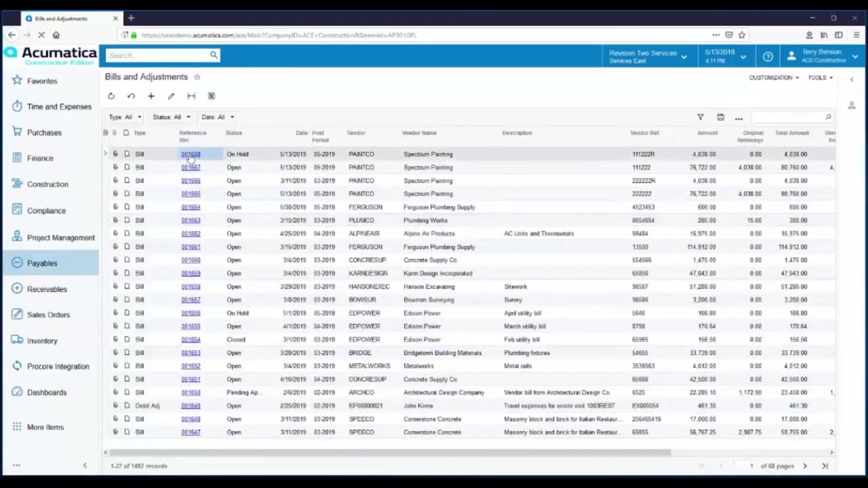Image resolution: width=868 pixels, height=488 pixels.
Task: Expand the Customization menu
Action: point(774,78)
